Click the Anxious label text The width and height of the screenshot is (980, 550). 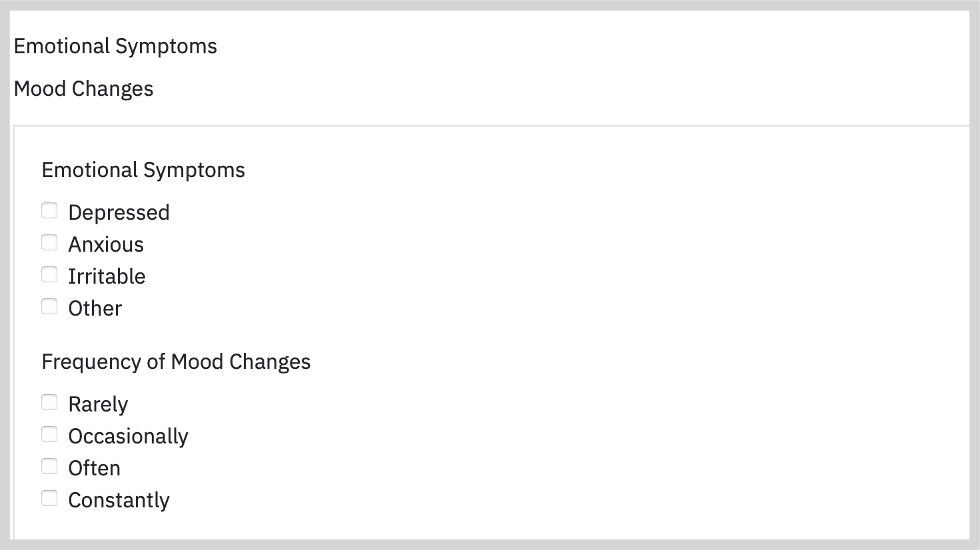(106, 244)
